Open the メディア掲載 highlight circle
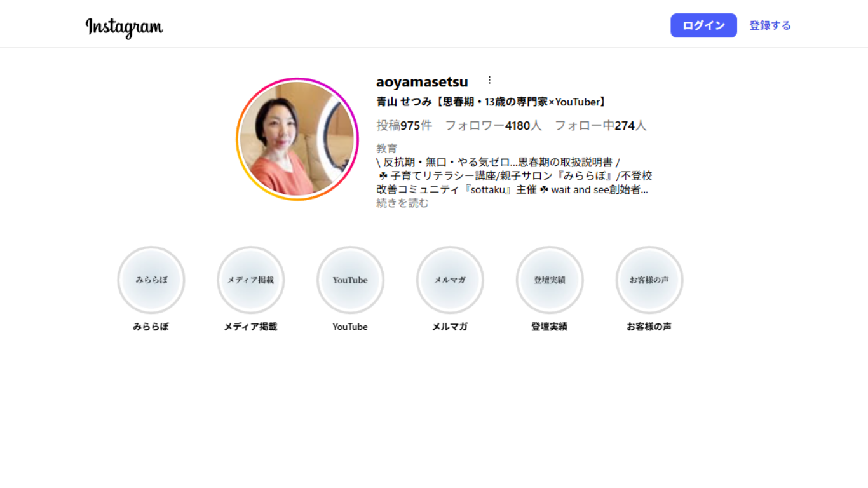This screenshot has width=868, height=488. tap(251, 280)
